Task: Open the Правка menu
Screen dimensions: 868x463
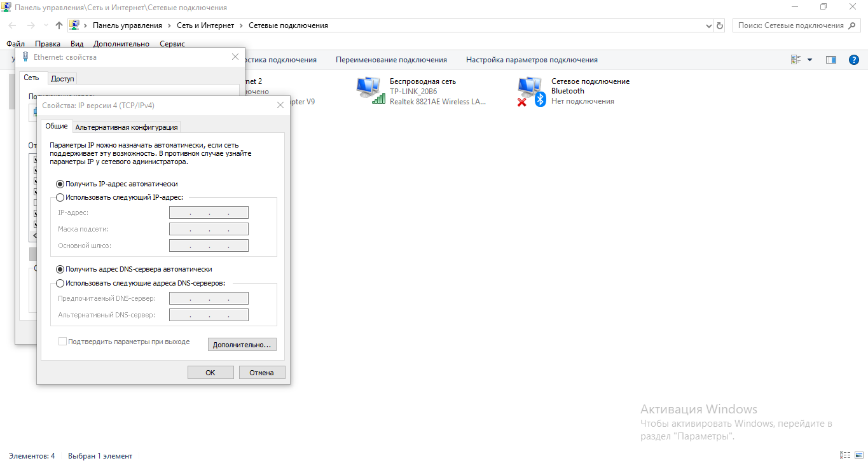Action: click(48, 44)
